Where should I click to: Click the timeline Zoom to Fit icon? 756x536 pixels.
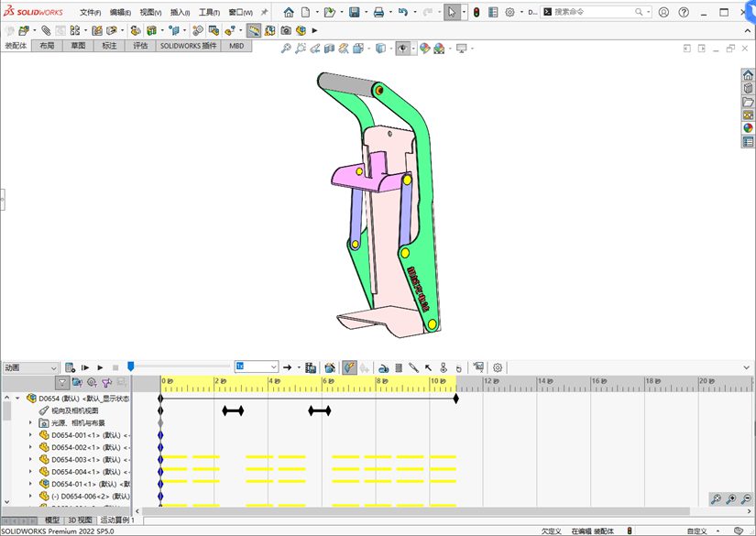point(716,499)
